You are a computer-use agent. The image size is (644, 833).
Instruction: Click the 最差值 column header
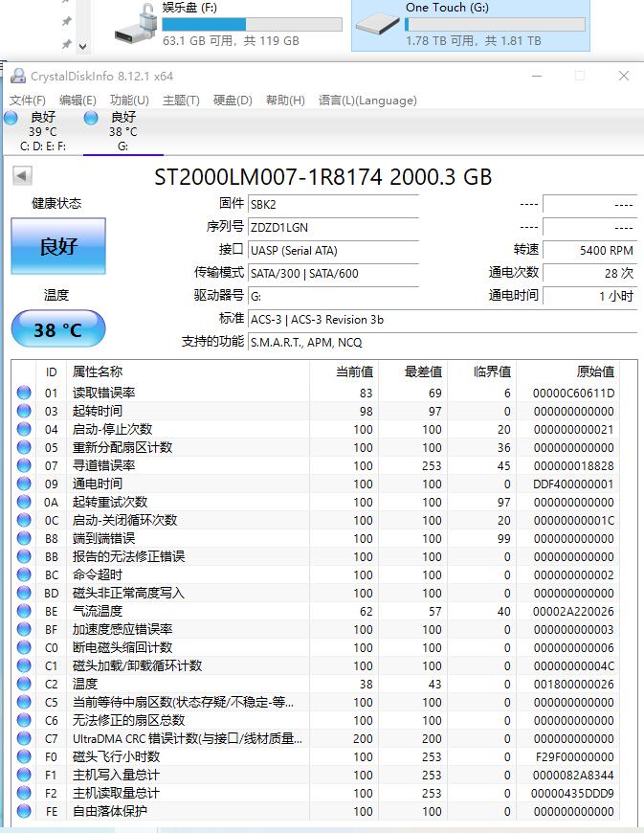(x=412, y=371)
